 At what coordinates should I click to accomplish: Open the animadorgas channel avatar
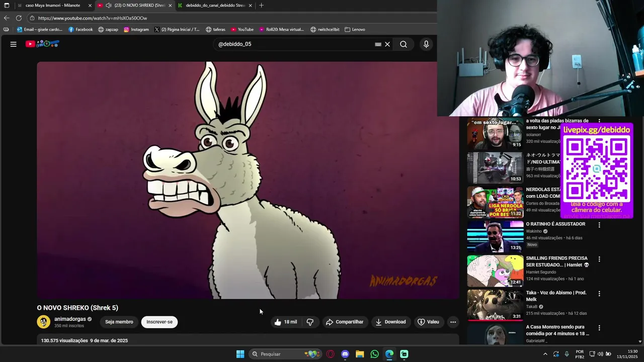click(44, 322)
